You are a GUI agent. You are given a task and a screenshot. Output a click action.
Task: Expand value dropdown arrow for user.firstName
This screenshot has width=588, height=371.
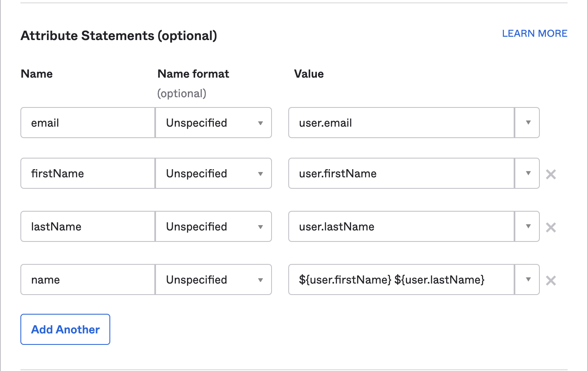coord(528,174)
